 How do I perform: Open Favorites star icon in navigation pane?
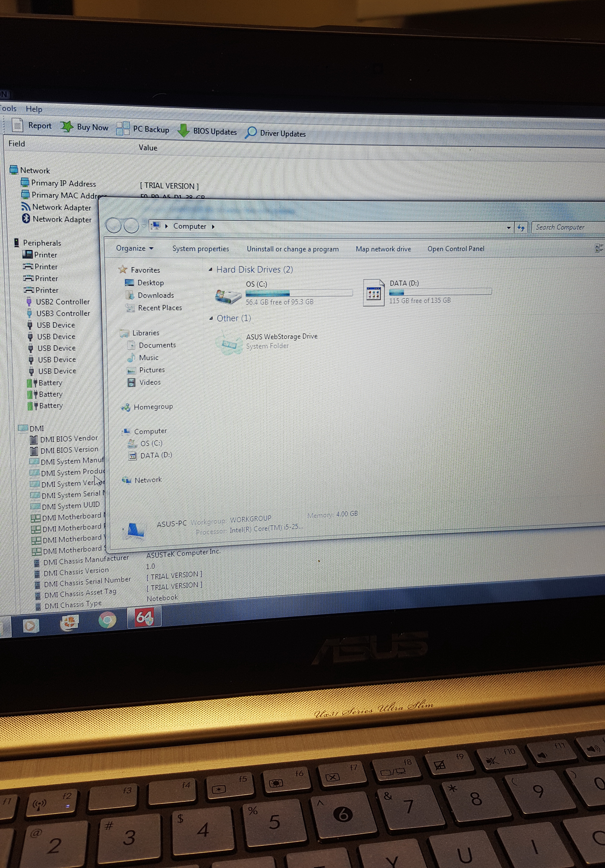(x=123, y=269)
